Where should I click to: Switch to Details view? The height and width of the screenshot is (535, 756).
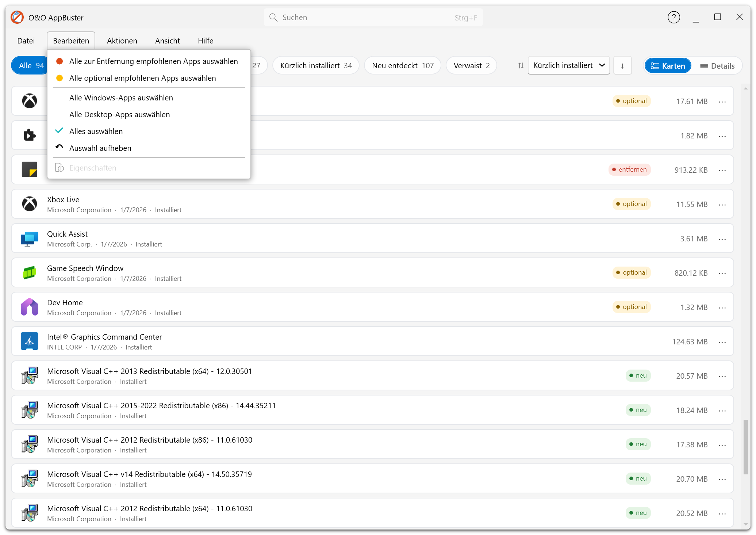pyautogui.click(x=717, y=66)
